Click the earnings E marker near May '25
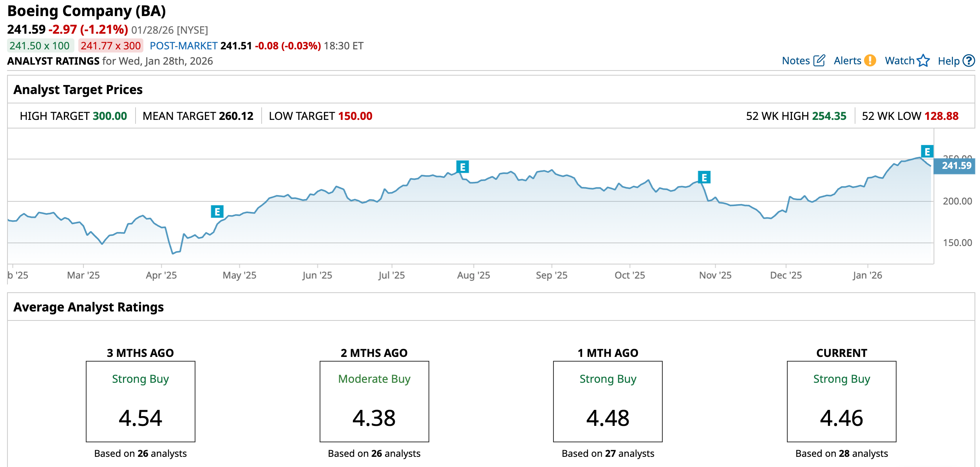The image size is (980, 467). (217, 212)
